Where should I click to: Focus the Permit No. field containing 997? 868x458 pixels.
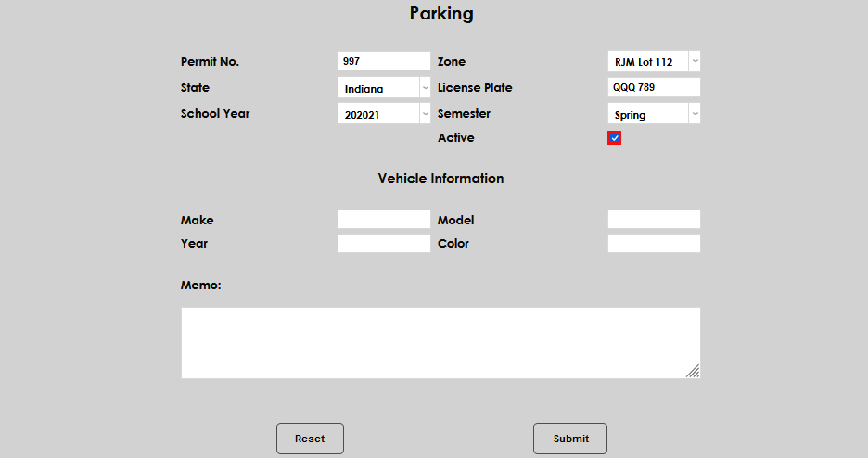pyautogui.click(x=384, y=61)
